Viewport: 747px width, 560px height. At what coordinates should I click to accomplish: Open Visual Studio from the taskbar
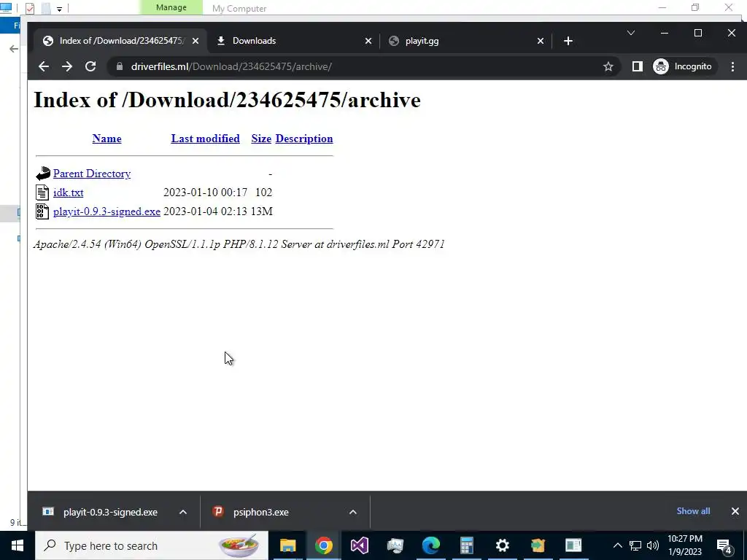point(359,545)
